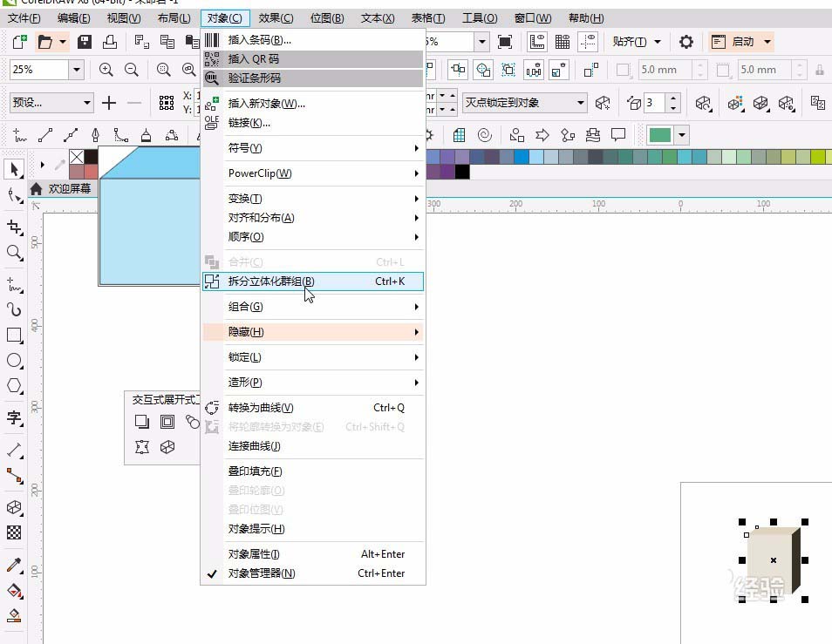Click the Print icon
The image size is (832, 644).
point(110,42)
